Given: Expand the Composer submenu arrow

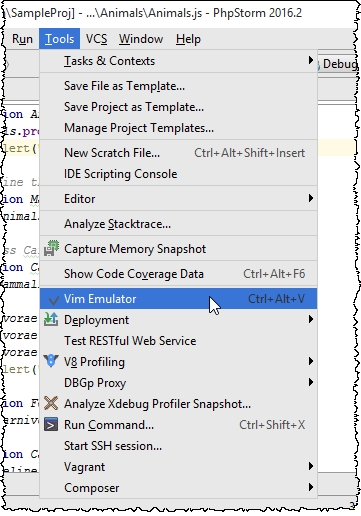Looking at the screenshot, I should (311, 487).
